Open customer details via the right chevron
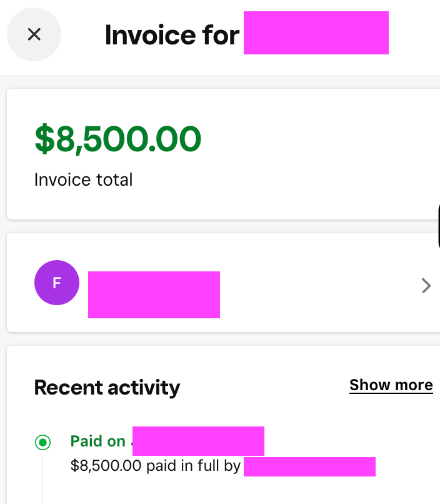Screen dimensions: 440x504 point(426,286)
